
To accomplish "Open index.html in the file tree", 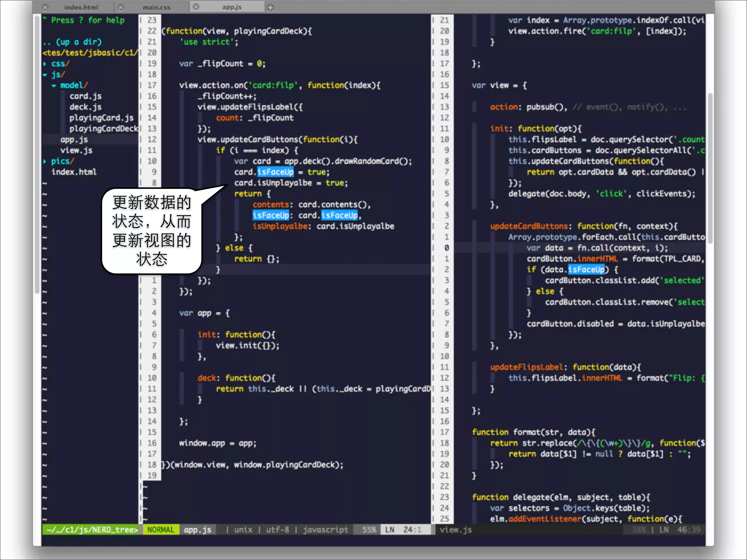I will (74, 172).
